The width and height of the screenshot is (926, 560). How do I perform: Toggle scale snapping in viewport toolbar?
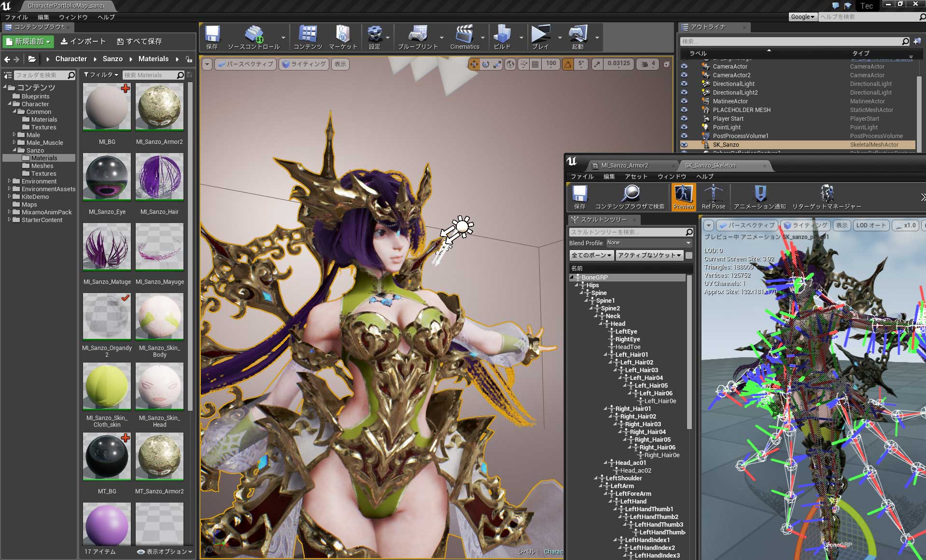pos(598,64)
